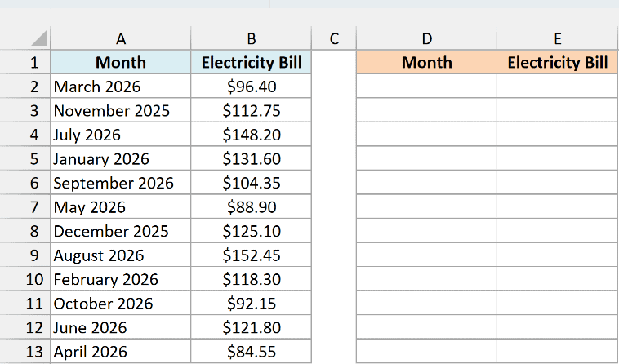
Task: Select row 5 header
Action: (x=25, y=158)
